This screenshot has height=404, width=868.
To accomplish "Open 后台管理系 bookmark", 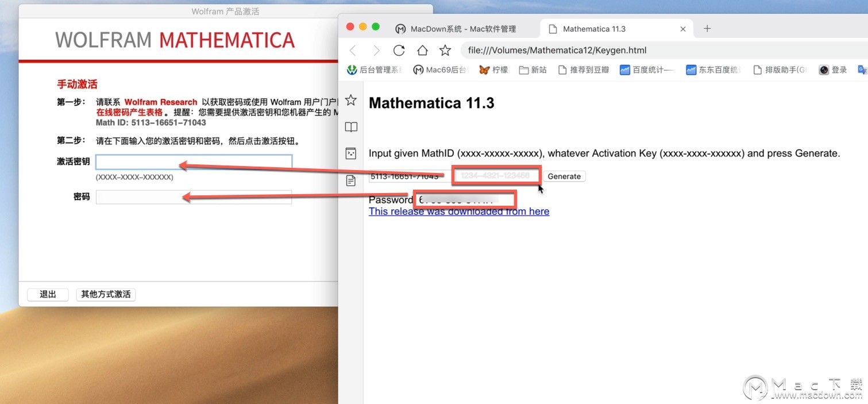I will tap(375, 70).
